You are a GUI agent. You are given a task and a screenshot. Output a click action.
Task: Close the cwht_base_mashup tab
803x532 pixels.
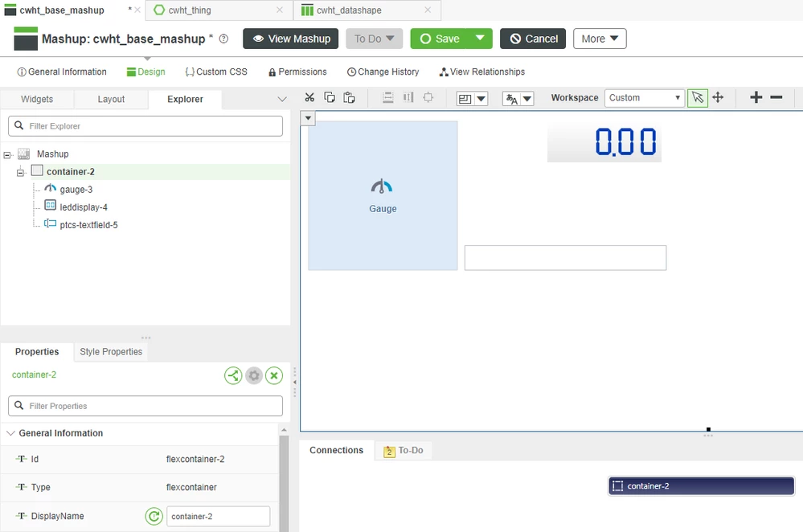137,10
